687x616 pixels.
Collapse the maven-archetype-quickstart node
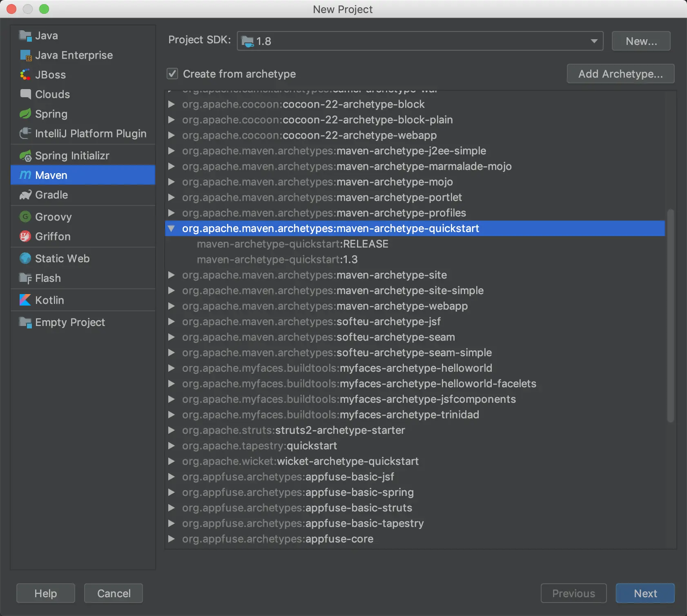coord(172,228)
